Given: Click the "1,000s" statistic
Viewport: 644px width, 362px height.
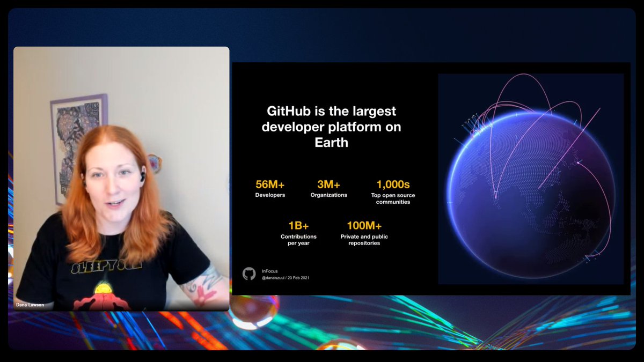Looking at the screenshot, I should click(x=393, y=184).
